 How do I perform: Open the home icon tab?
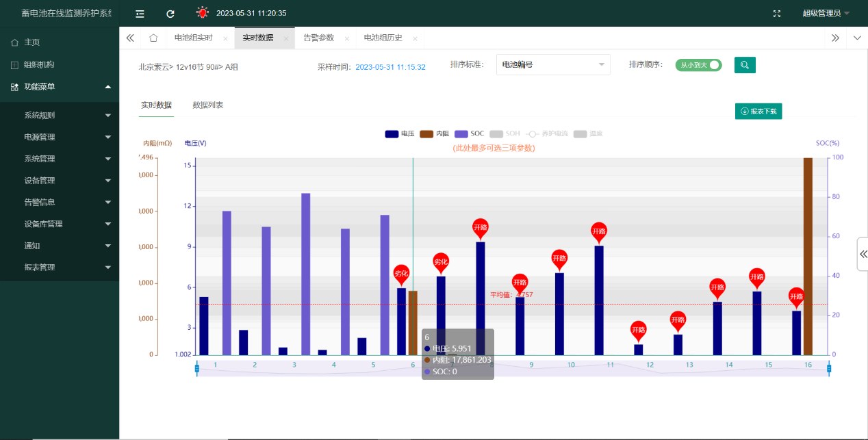153,38
